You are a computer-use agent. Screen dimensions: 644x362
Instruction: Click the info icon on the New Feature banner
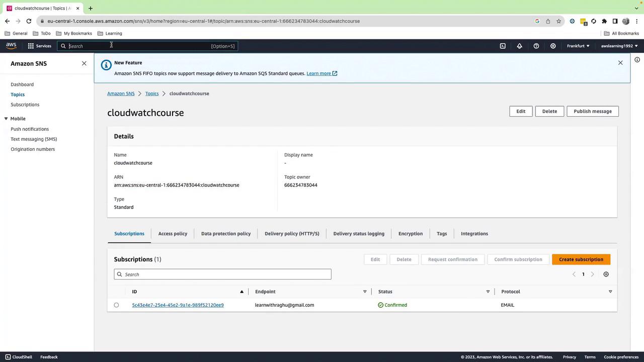(106, 65)
